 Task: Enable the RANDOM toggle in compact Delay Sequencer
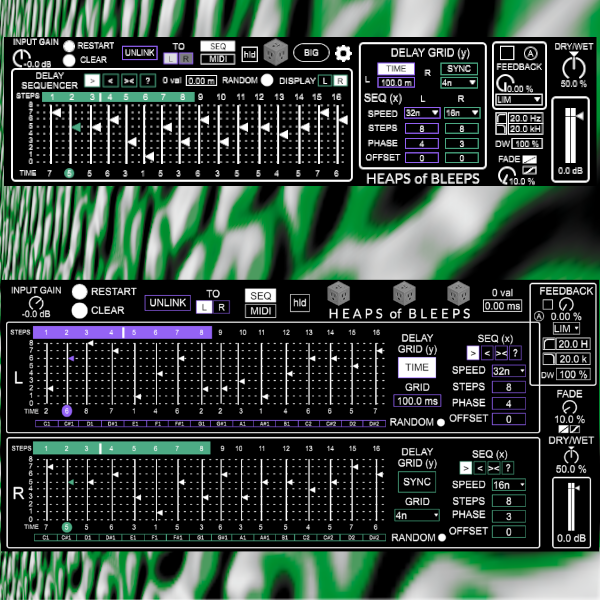(x=267, y=80)
